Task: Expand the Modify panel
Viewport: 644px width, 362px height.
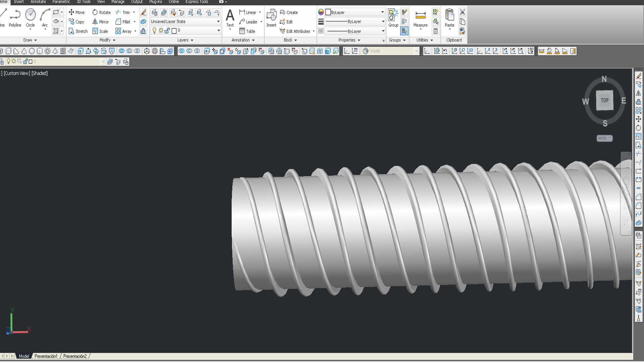Action: point(107,40)
